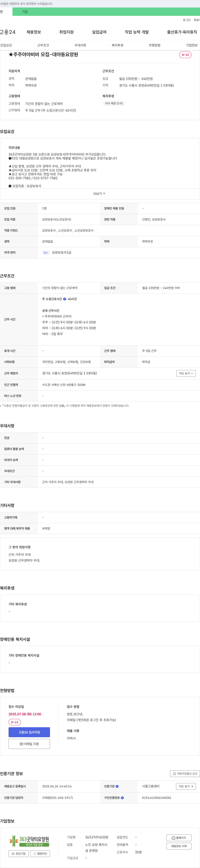Jump to the 전형방법 section tab
Image resolution: width=200 pixels, height=868 pixels.
pos(154,45)
